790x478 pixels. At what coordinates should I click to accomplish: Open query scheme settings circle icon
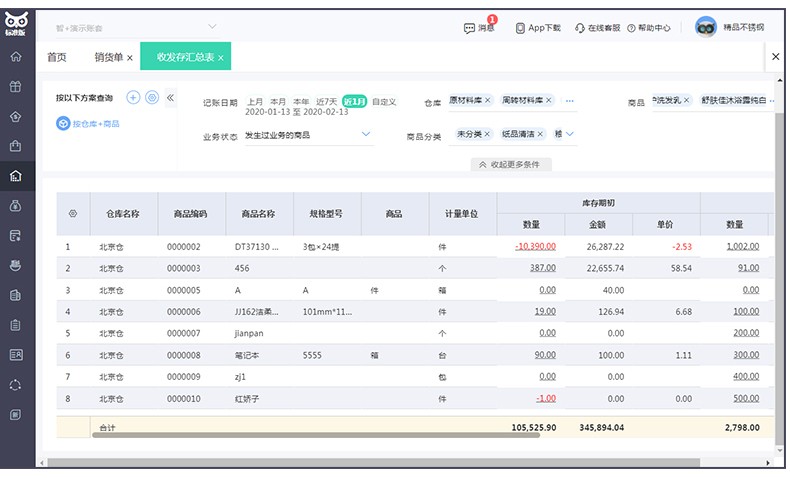click(152, 97)
